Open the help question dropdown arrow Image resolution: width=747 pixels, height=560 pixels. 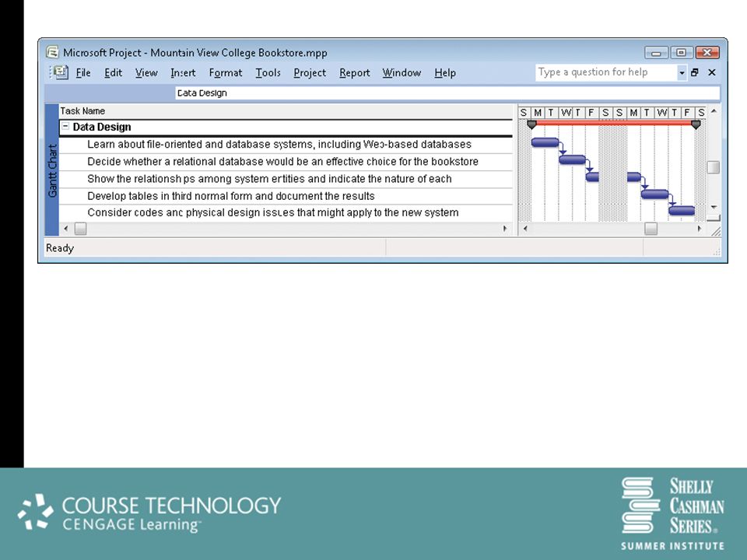[x=682, y=73]
